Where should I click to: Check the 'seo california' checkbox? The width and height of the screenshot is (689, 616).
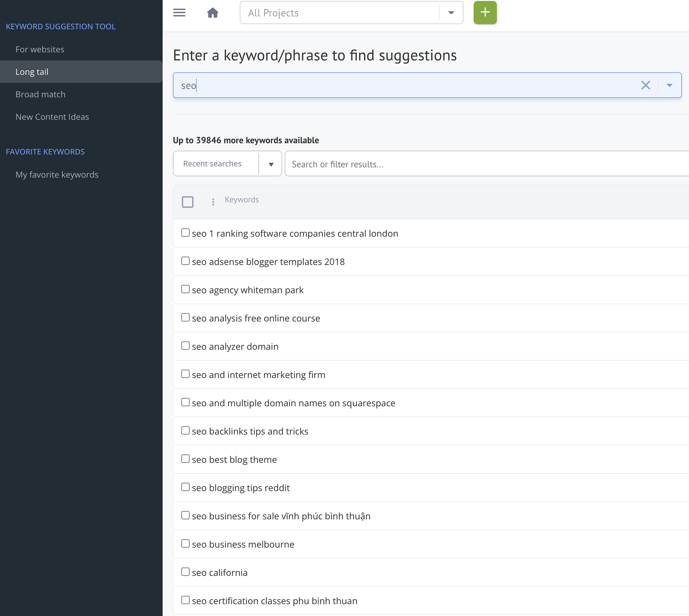pos(185,572)
